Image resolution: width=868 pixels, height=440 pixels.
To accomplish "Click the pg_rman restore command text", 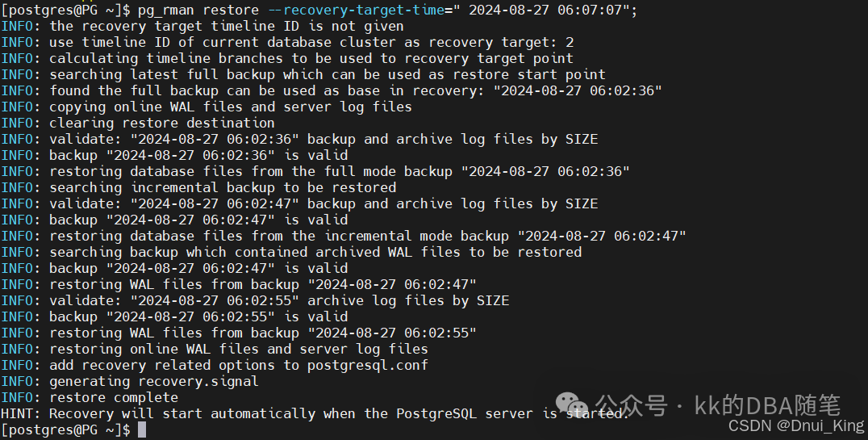I will [198, 10].
